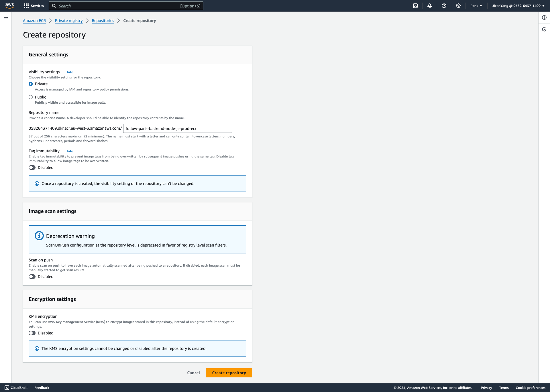Viewport: 550px width, 392px height.
Task: Open Info link for Tag immutability
Action: (70, 151)
